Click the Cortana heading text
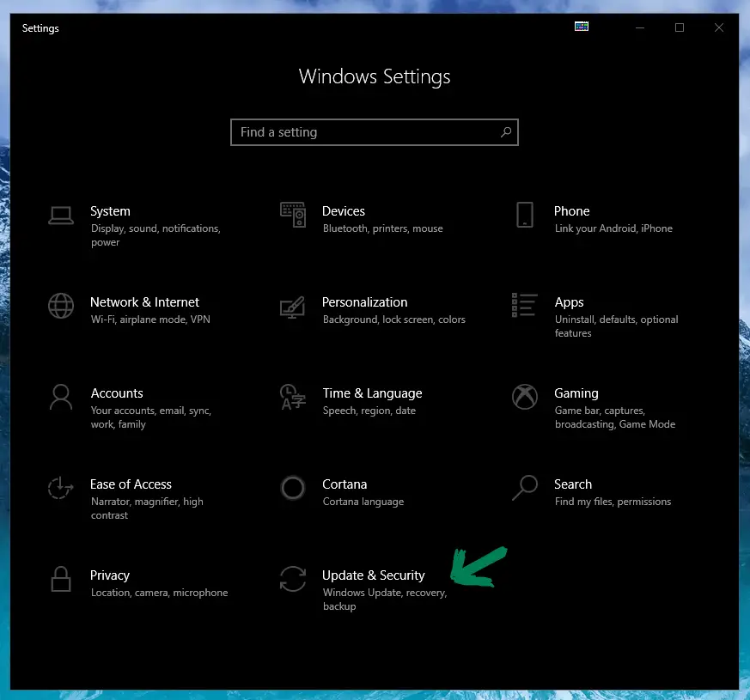Image resolution: width=750 pixels, height=700 pixels. (x=345, y=484)
